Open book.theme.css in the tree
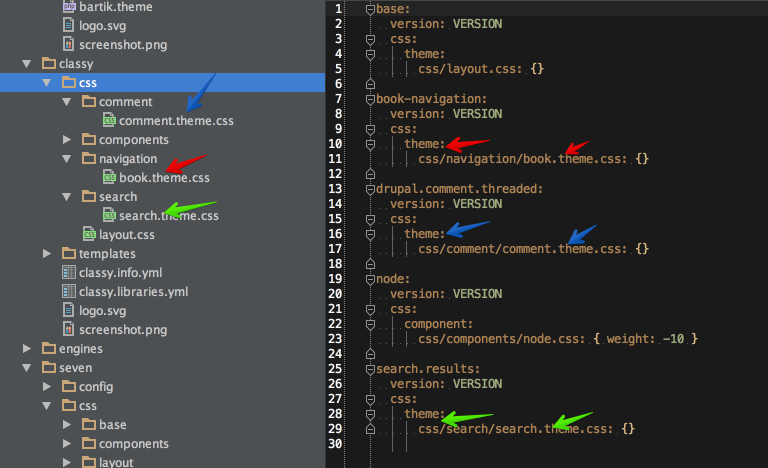The height and width of the screenshot is (468, 768). coord(164,177)
